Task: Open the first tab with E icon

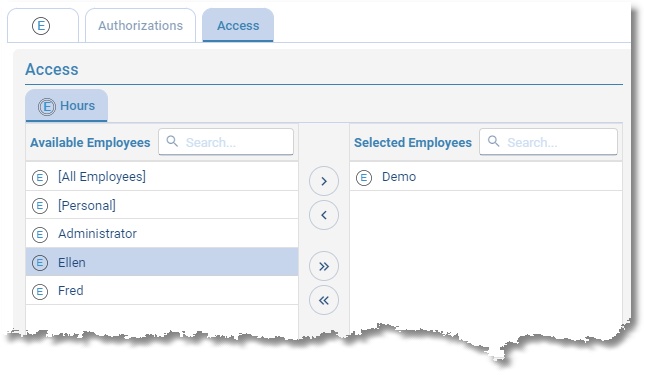Action: 43,25
